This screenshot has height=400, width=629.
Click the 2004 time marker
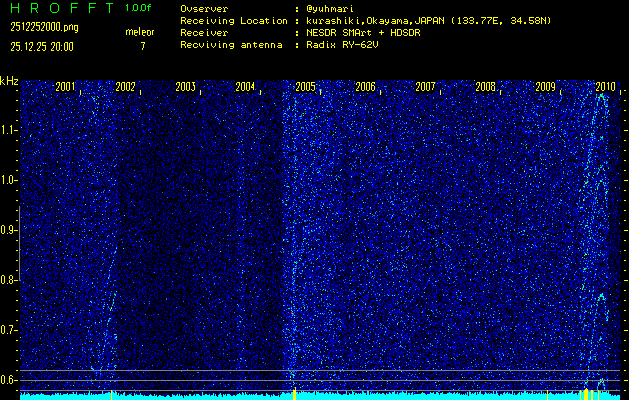(x=245, y=87)
